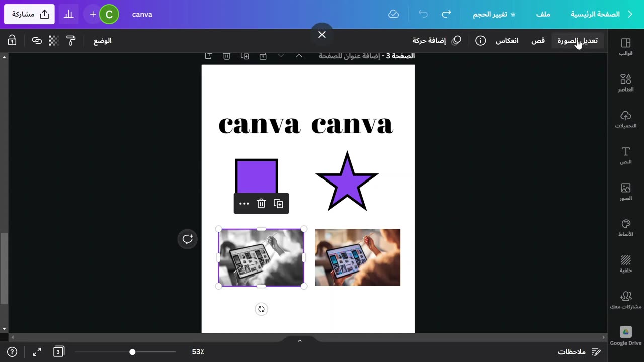Delete selected image from floating toolbar

[261, 203]
